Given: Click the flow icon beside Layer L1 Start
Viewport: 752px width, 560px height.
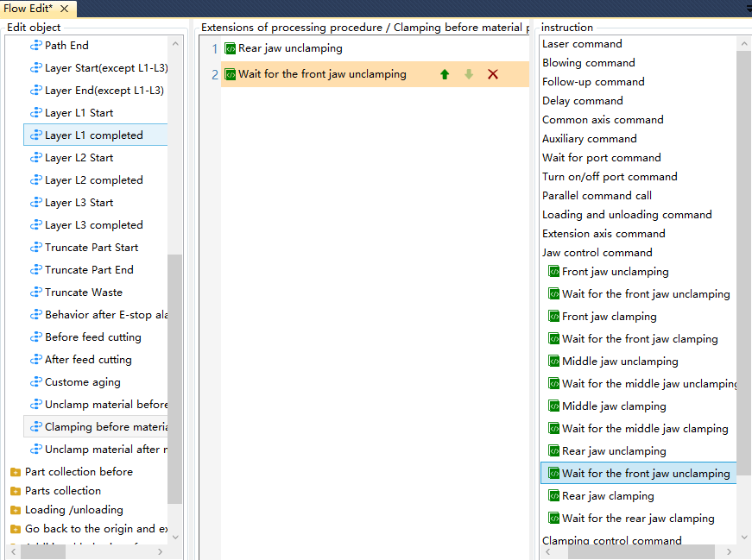Looking at the screenshot, I should pos(36,113).
